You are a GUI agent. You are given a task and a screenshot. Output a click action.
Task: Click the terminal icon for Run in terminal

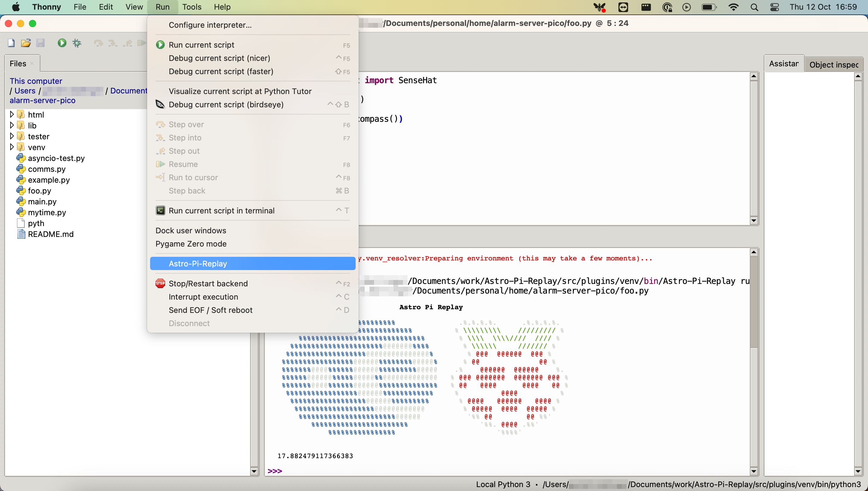click(x=160, y=210)
